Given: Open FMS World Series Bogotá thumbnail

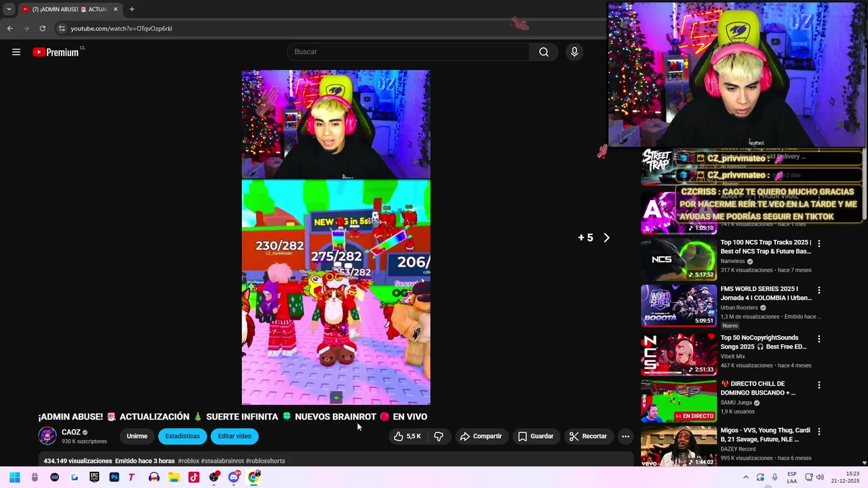Looking at the screenshot, I should [x=679, y=306].
